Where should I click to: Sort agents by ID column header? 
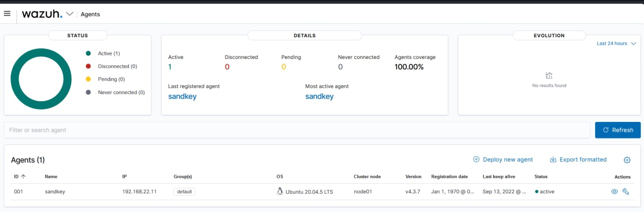(x=20, y=177)
